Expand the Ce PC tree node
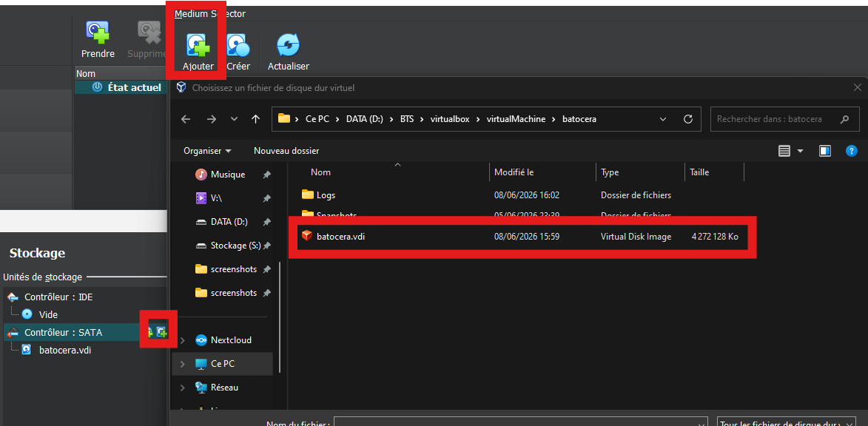Screen dimensions: 868x426 pyautogui.click(x=183, y=364)
